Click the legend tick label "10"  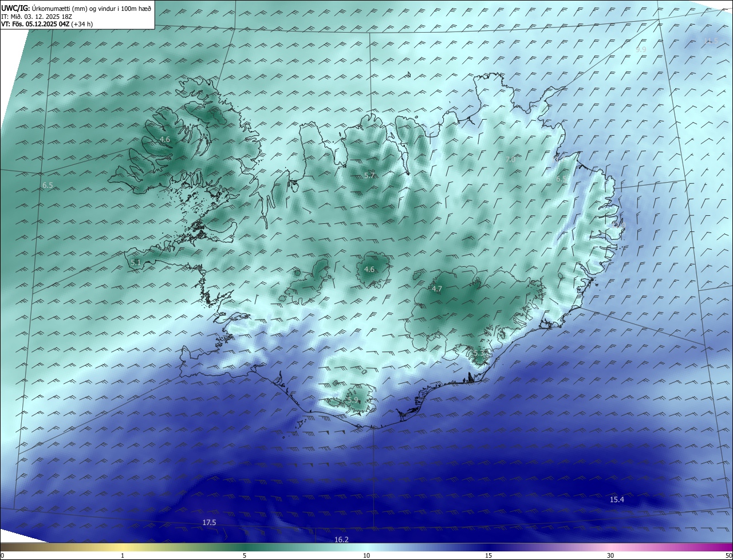(366, 555)
